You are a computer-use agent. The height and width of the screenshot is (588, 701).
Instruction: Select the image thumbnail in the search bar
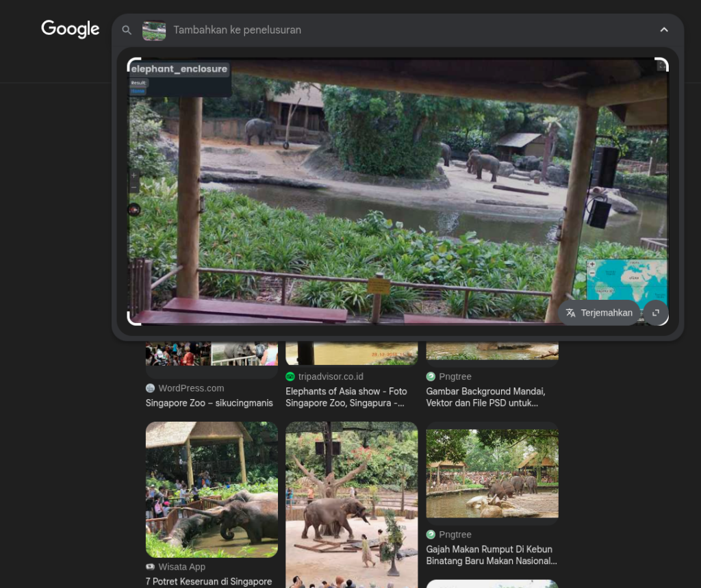154,30
